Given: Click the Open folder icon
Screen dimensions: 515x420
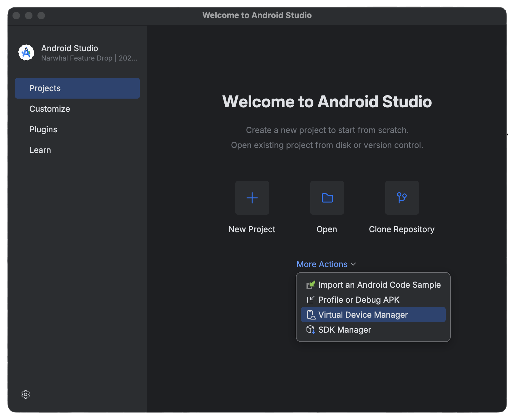Looking at the screenshot, I should [327, 198].
